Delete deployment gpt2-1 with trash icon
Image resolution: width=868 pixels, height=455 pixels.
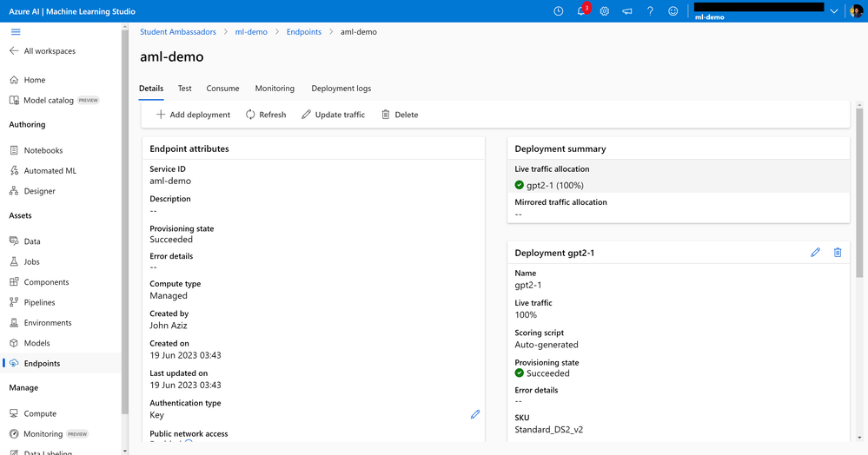tap(838, 253)
